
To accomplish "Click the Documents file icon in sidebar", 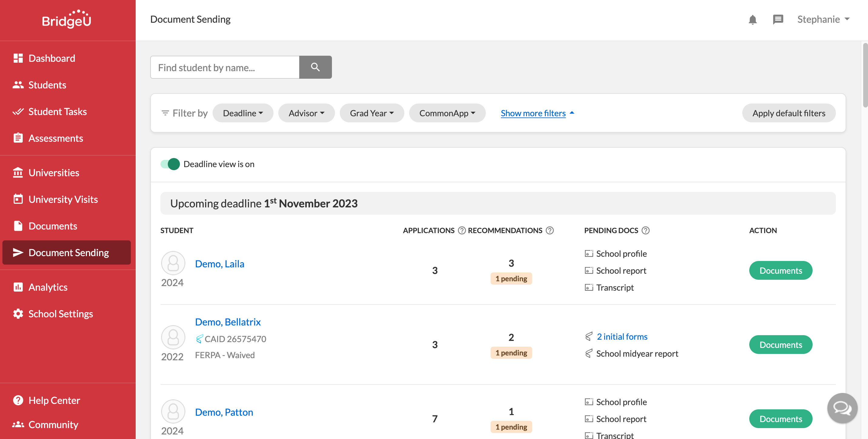I will 18,226.
